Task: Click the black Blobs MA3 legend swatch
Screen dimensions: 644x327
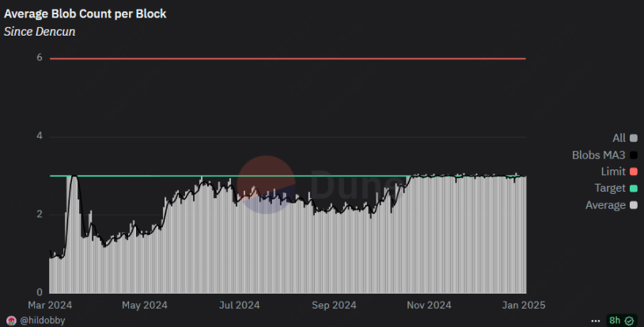Action: click(x=634, y=154)
